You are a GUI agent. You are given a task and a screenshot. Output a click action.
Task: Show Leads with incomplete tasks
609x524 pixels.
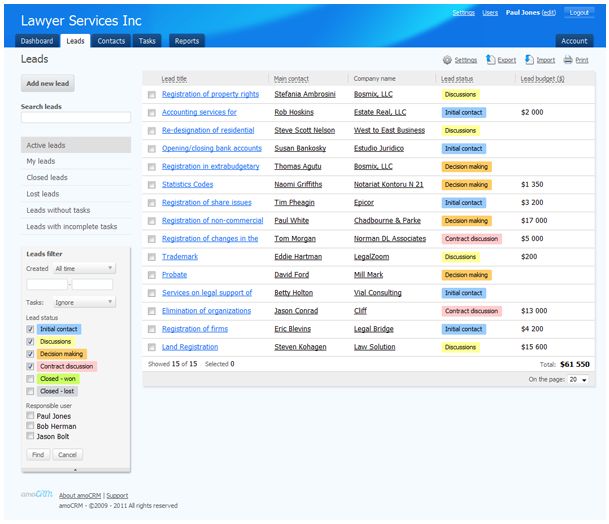click(76, 226)
